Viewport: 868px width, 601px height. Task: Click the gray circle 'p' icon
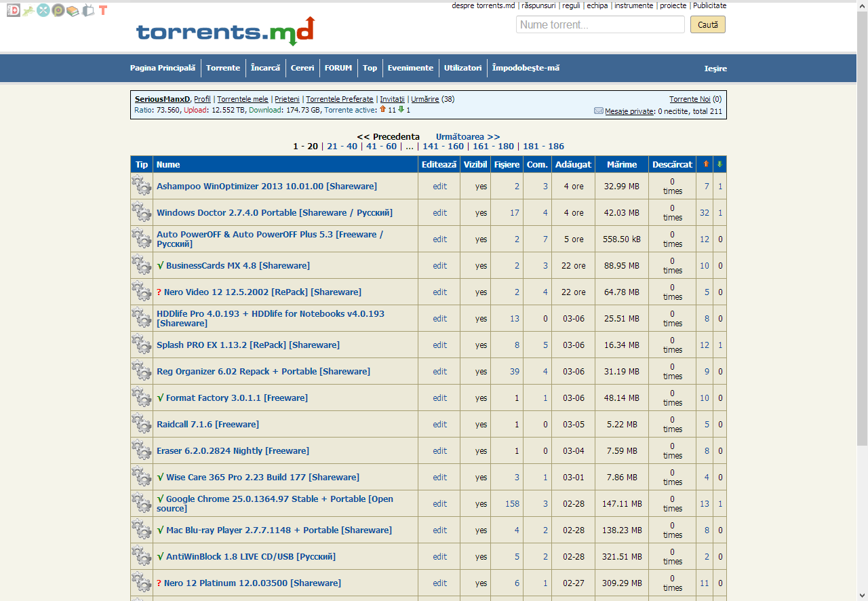pyautogui.click(x=58, y=10)
